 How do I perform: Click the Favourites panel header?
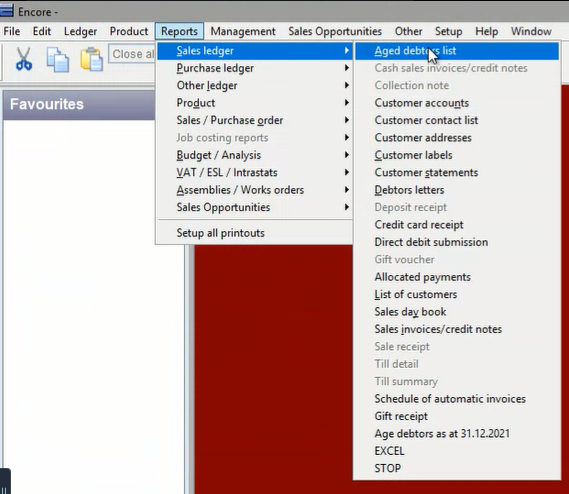pos(79,105)
